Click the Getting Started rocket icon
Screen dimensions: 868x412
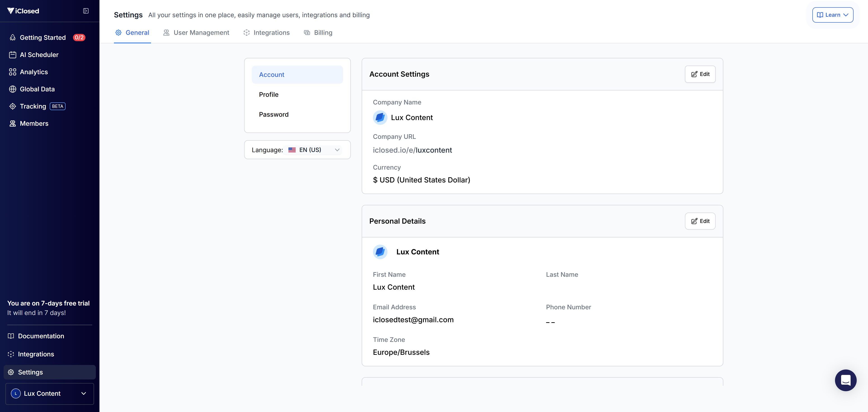pos(12,38)
